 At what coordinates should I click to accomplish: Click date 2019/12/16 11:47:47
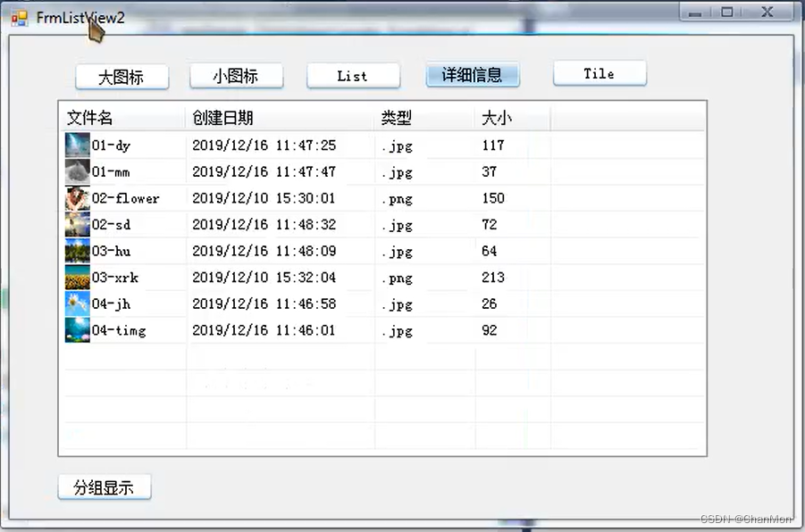[264, 171]
